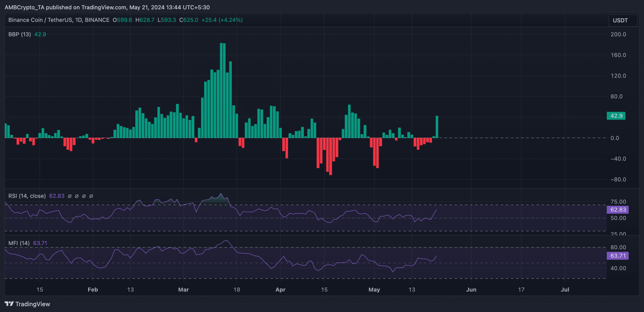Viewport: 644px width, 312px height.
Task: Click the latest green BBP histogram bar
Action: tap(437, 127)
